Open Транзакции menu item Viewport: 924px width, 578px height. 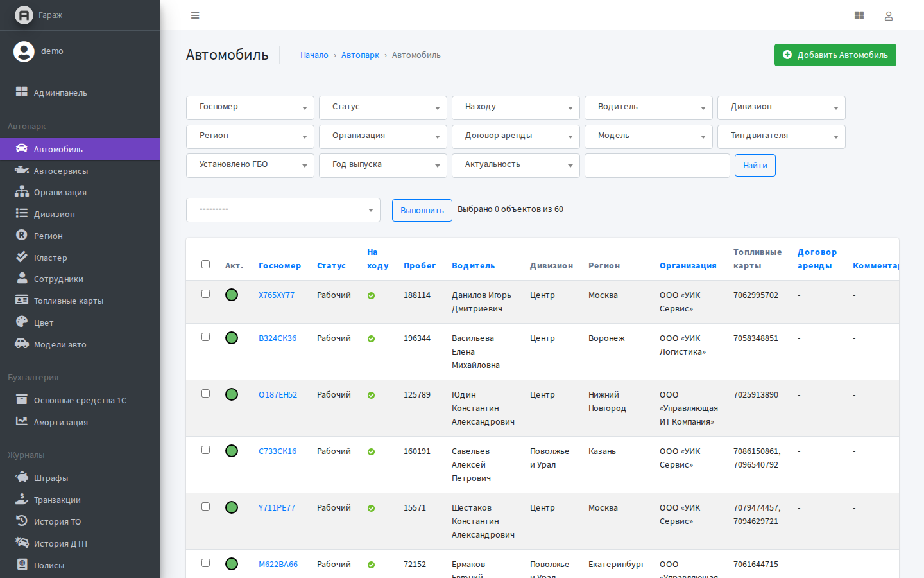(80, 500)
